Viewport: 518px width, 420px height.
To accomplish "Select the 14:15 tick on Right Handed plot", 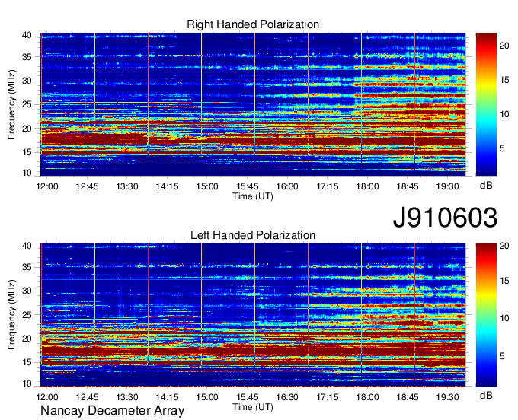I will [167, 186].
